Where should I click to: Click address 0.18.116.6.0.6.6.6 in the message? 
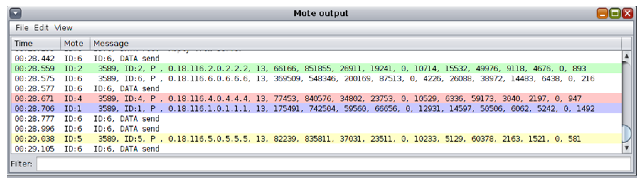[208, 79]
